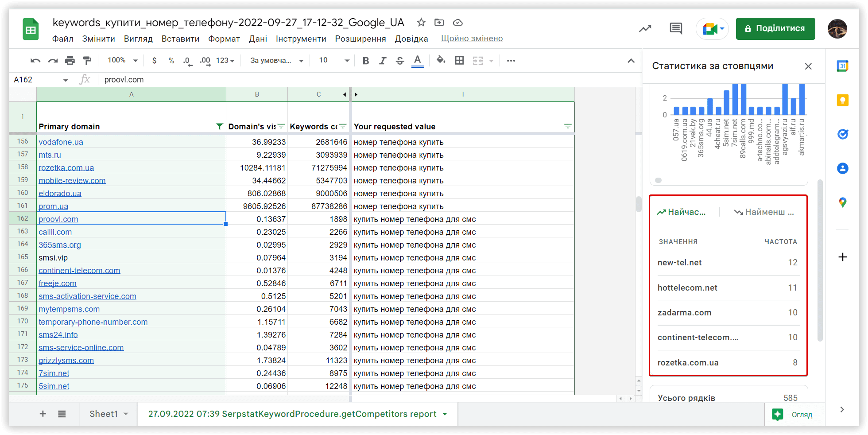The image size is (868, 435).
Task: Open the borders tool
Action: [x=460, y=61]
